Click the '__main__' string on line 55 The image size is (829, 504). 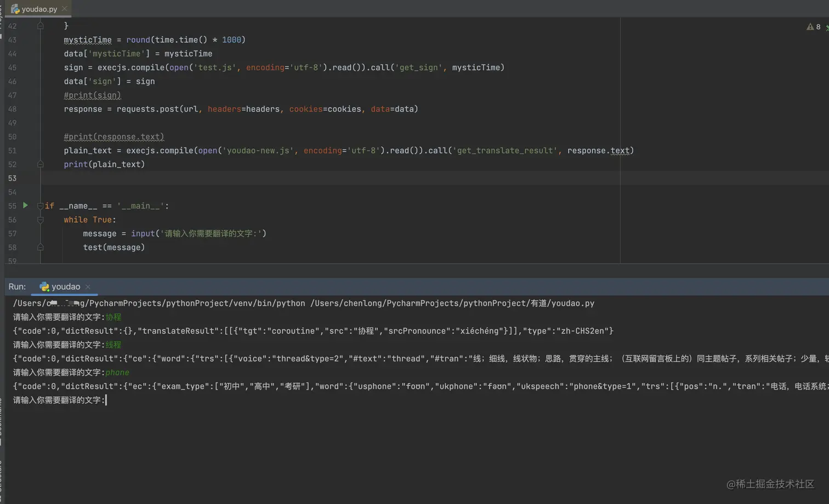140,206
